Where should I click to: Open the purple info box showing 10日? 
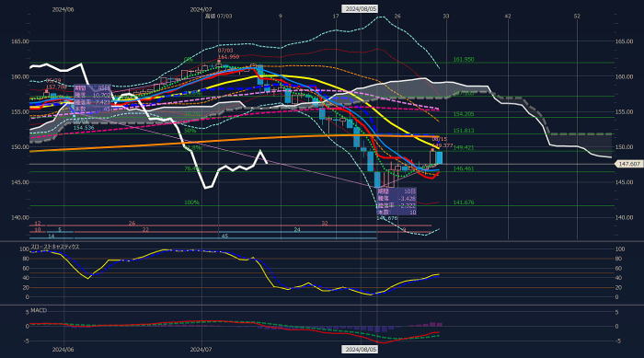coord(397,202)
